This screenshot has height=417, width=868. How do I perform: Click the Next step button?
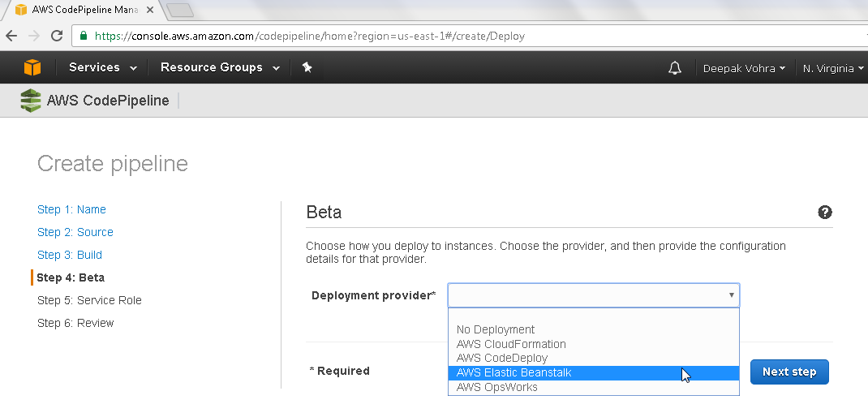click(x=789, y=372)
